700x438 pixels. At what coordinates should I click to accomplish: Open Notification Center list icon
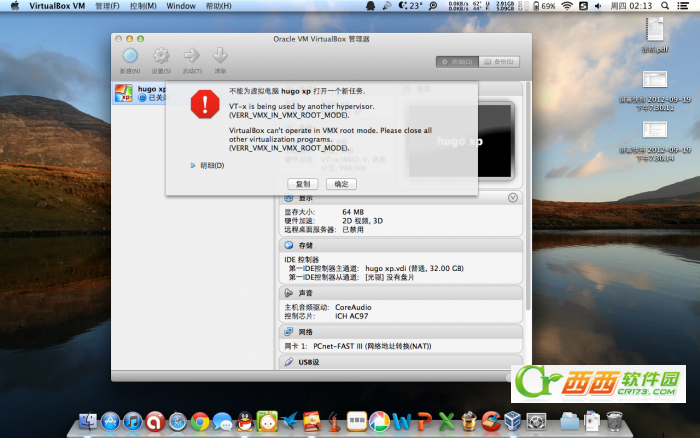click(683, 6)
